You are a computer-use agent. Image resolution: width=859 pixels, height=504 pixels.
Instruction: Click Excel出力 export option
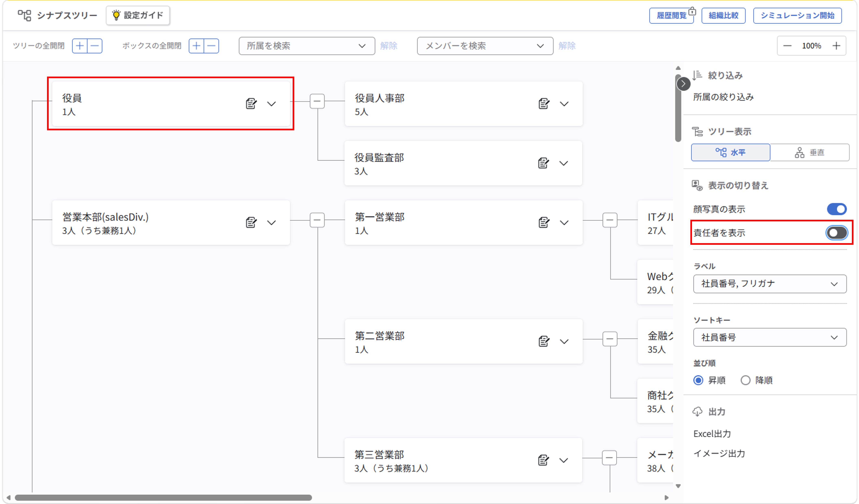coord(712,434)
